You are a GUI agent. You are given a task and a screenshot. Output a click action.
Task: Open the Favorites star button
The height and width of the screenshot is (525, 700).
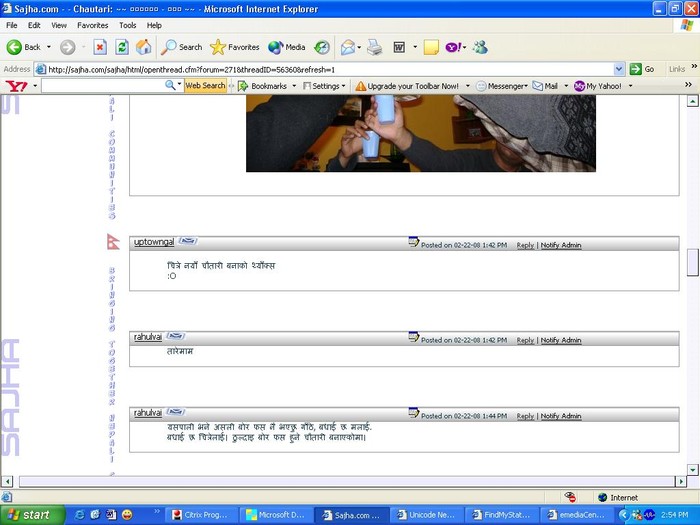[235, 47]
